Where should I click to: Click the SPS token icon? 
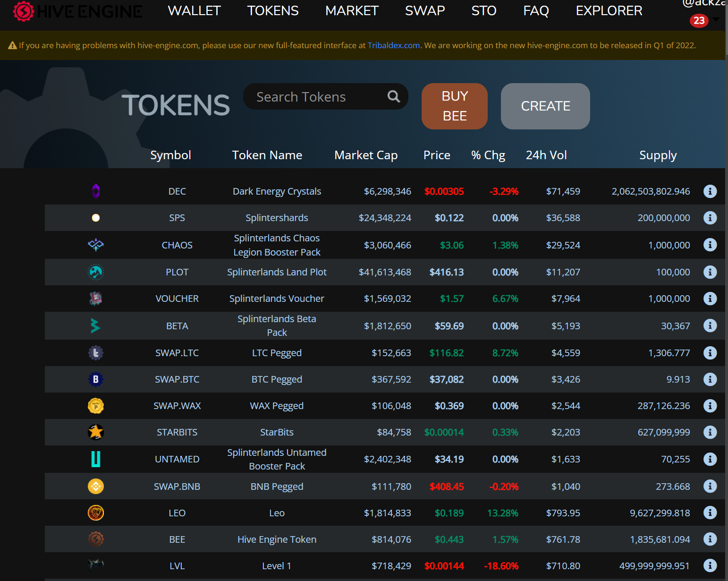point(96,218)
